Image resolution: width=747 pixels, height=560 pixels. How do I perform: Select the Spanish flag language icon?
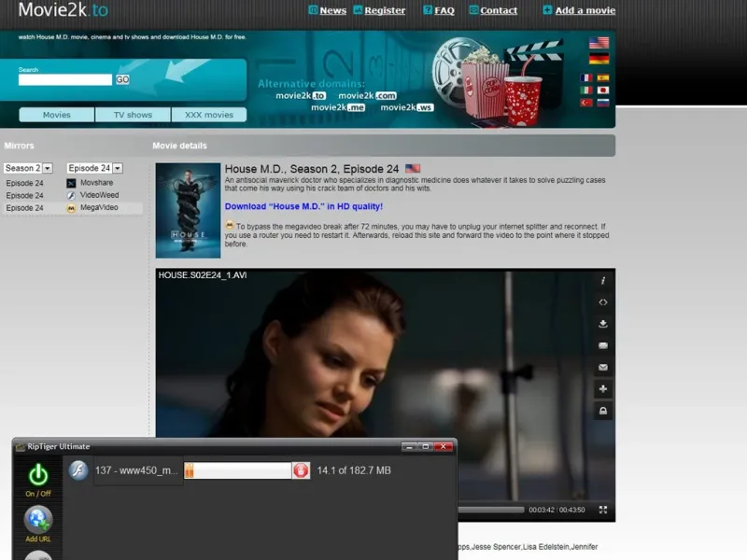[x=603, y=77]
